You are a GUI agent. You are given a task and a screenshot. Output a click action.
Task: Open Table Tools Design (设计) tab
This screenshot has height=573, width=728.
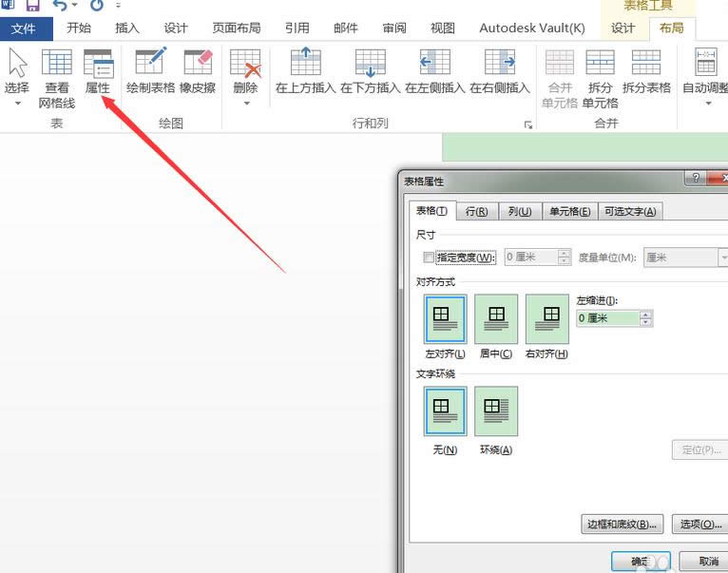623,29
